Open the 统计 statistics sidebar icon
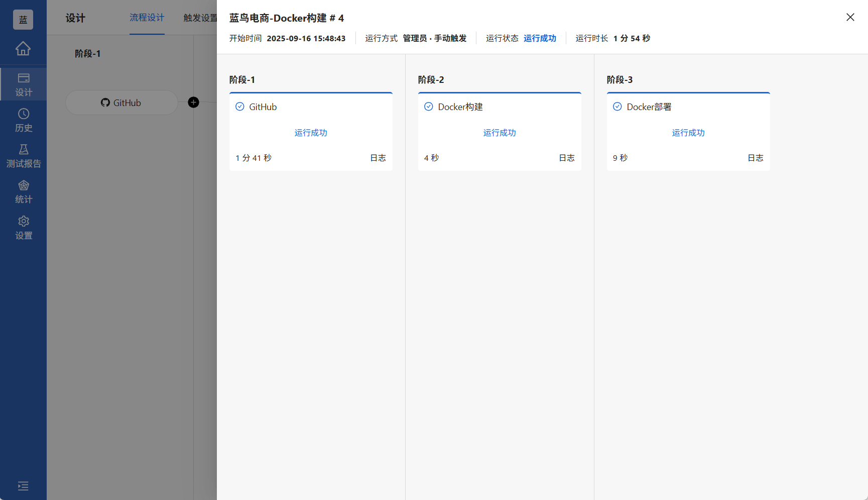This screenshot has height=500, width=868. coord(23,191)
